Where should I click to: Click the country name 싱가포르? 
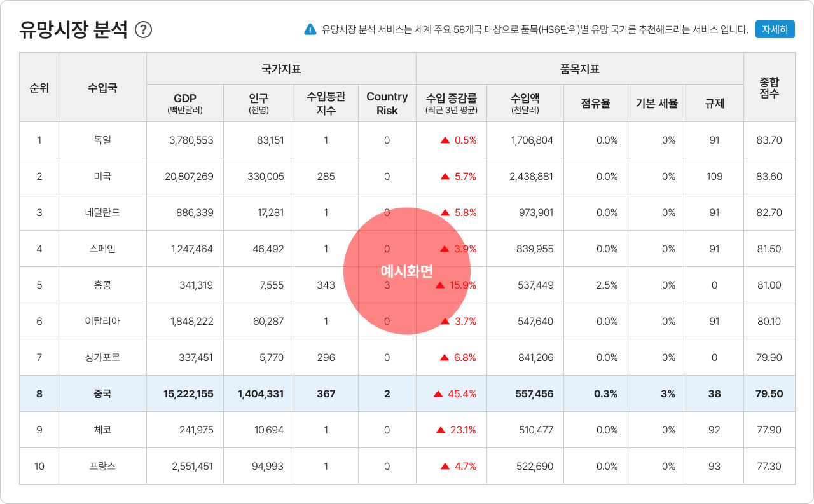tap(102, 357)
